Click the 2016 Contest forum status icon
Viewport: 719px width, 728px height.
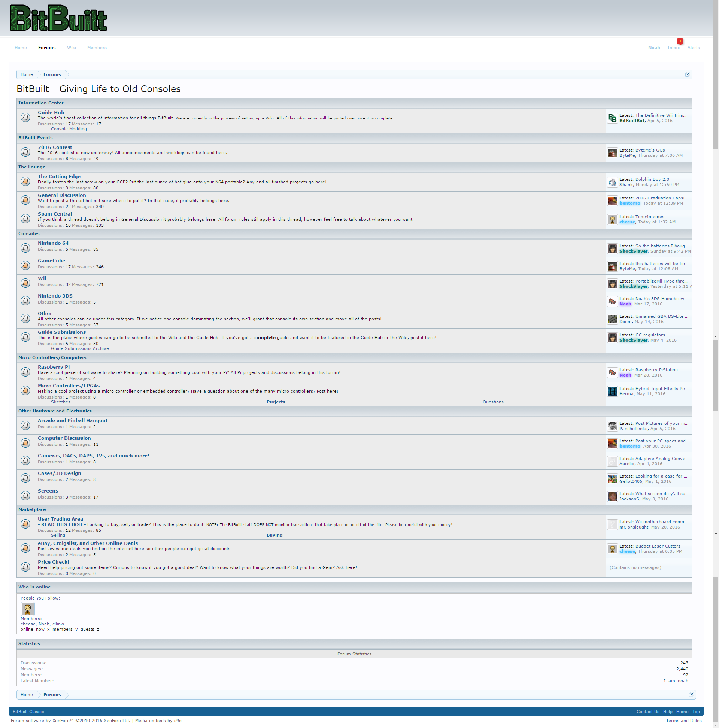pyautogui.click(x=25, y=152)
